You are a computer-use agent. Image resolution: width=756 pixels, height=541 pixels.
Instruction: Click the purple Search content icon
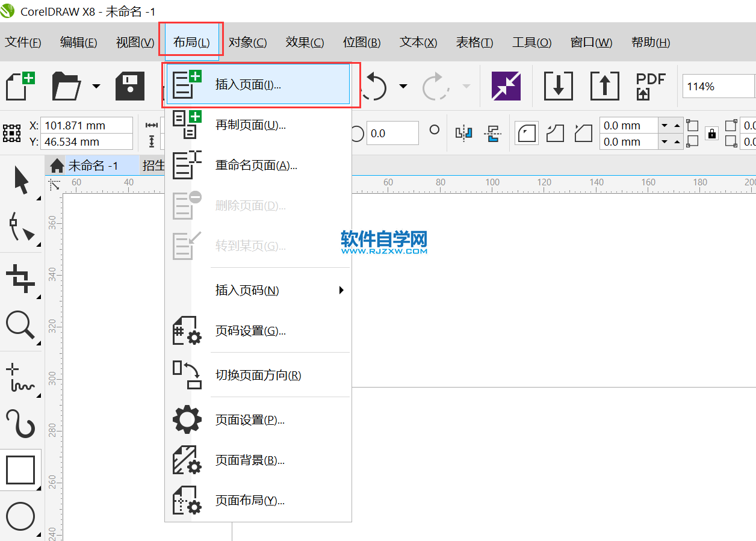[506, 86]
